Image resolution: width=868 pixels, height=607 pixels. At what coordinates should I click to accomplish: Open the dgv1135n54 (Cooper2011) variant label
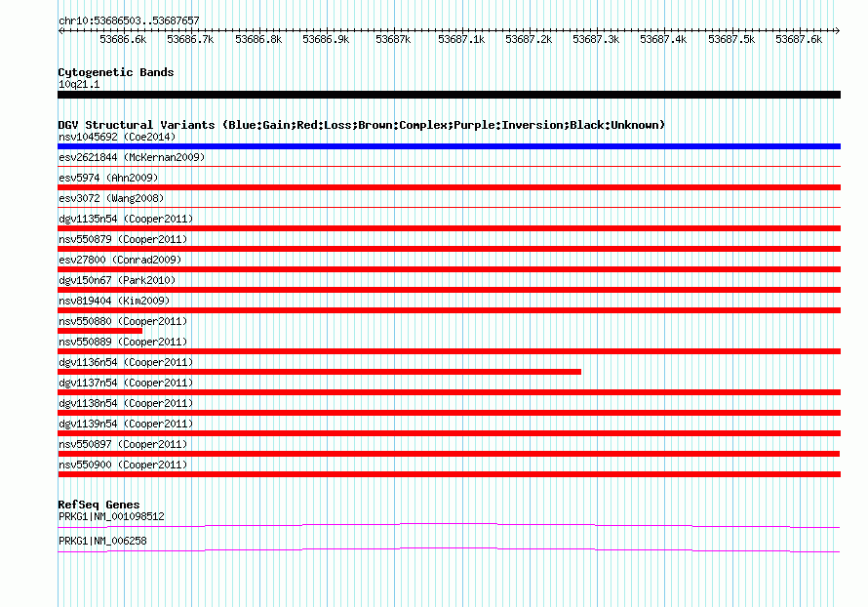126,219
